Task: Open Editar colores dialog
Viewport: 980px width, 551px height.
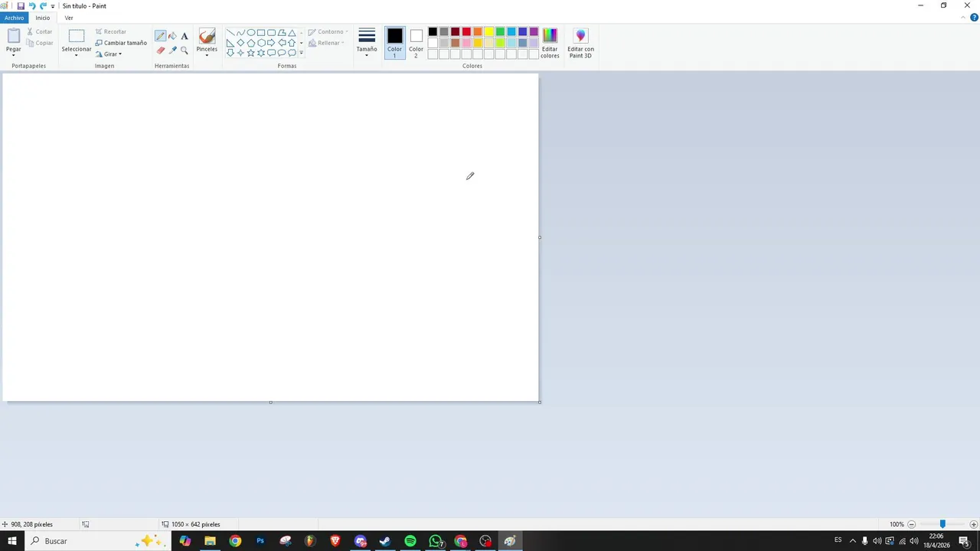Action: 550,42
